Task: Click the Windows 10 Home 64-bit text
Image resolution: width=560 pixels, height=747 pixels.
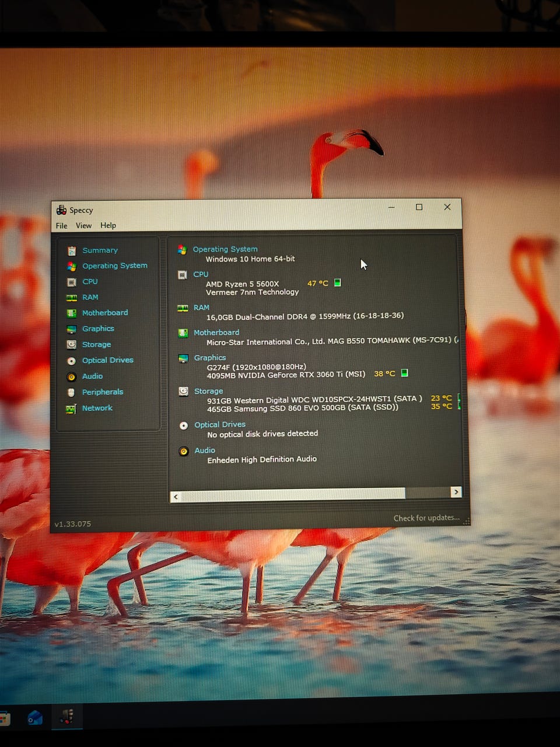Action: [x=250, y=259]
